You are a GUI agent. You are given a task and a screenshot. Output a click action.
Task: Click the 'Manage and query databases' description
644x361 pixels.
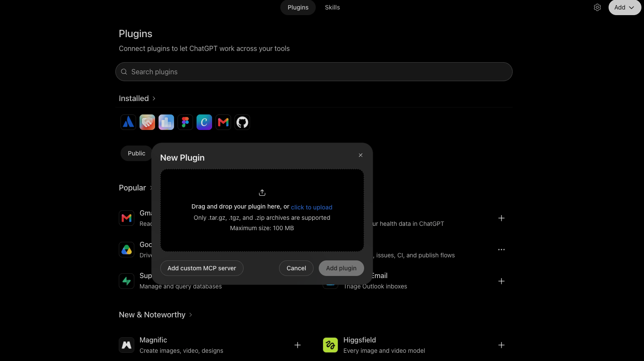tap(181, 286)
